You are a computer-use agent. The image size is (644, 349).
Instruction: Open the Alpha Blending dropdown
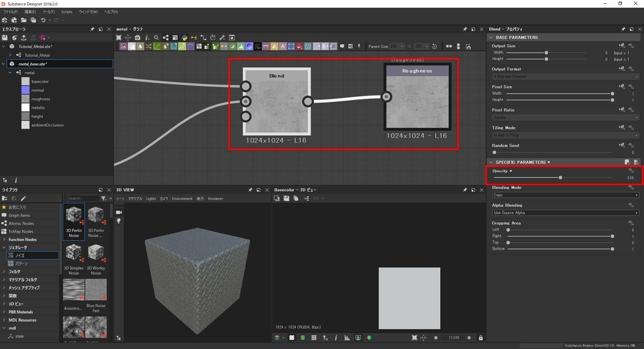coord(565,213)
